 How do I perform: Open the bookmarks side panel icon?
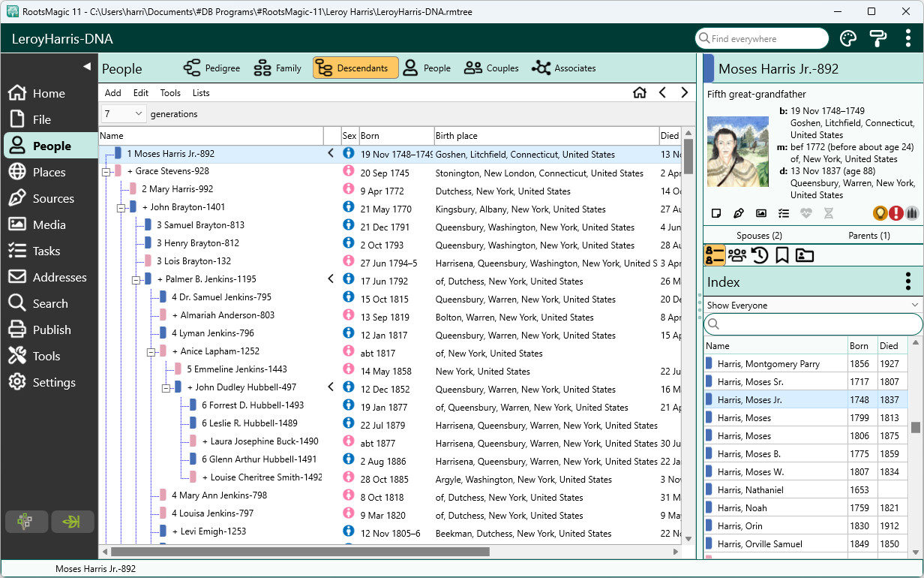tap(781, 255)
